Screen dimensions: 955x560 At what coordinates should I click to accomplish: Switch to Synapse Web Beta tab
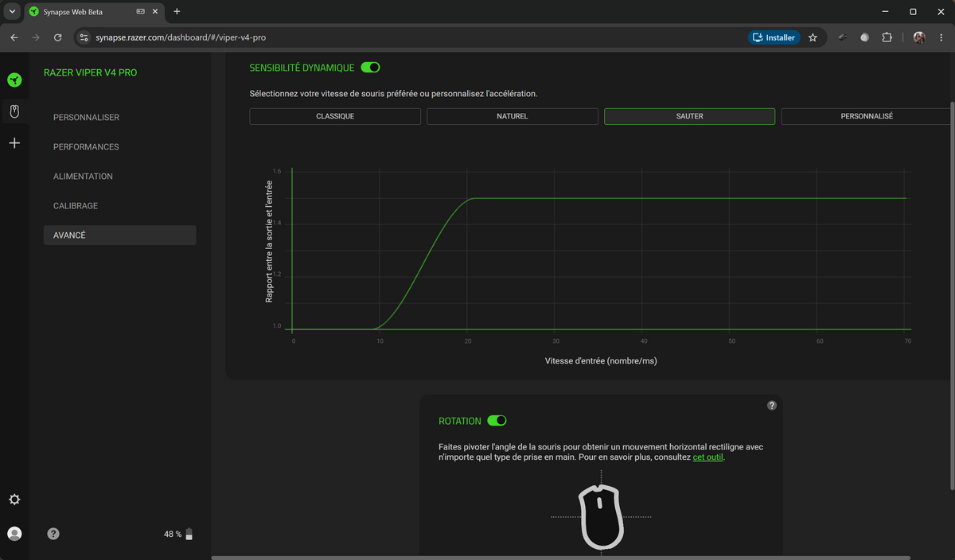92,11
